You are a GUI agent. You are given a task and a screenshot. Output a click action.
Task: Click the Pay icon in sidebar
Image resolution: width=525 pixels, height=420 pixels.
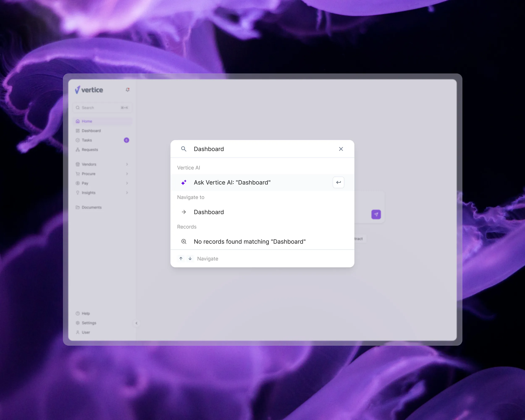tap(78, 183)
